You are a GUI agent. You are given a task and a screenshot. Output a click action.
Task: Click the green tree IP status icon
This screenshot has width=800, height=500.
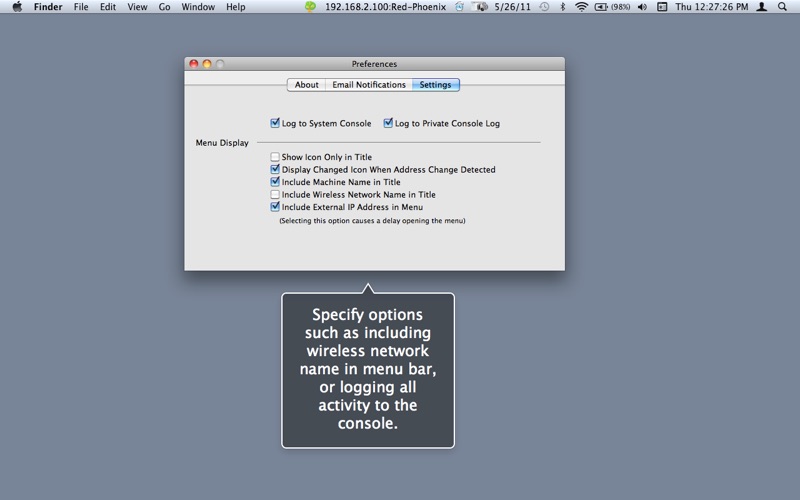(x=310, y=7)
